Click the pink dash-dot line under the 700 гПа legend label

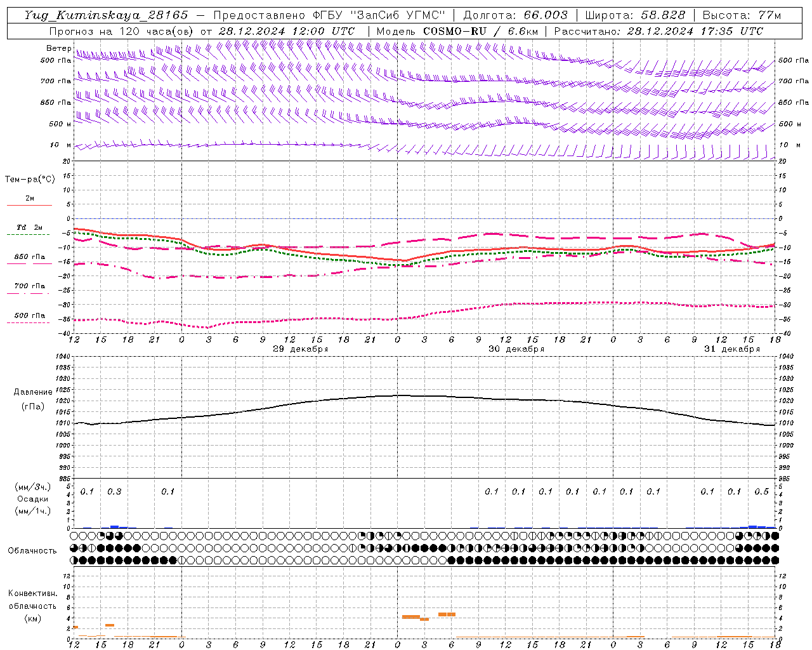click(29, 293)
